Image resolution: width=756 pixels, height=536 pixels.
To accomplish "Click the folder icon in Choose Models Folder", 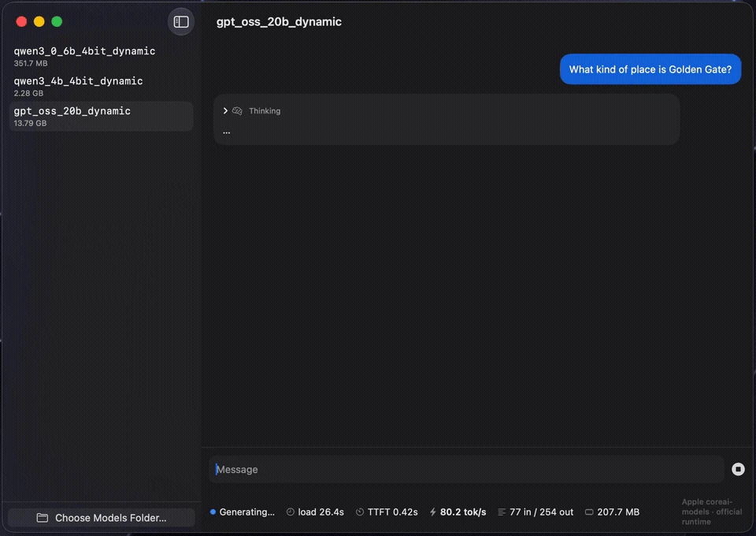I will [43, 518].
